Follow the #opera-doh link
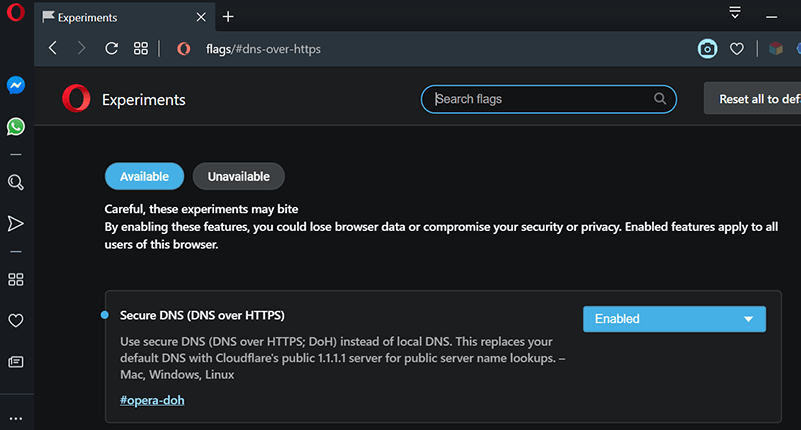 (152, 400)
